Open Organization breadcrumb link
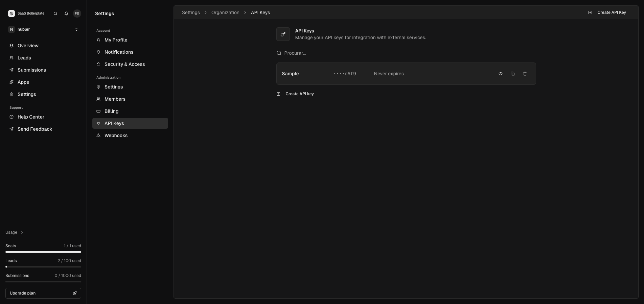The width and height of the screenshot is (644, 304). (225, 12)
